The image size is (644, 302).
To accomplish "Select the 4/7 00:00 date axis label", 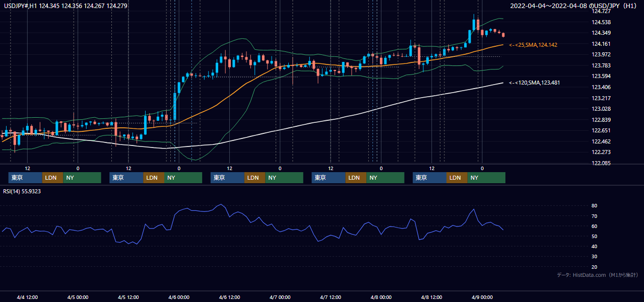I will pos(280,297).
